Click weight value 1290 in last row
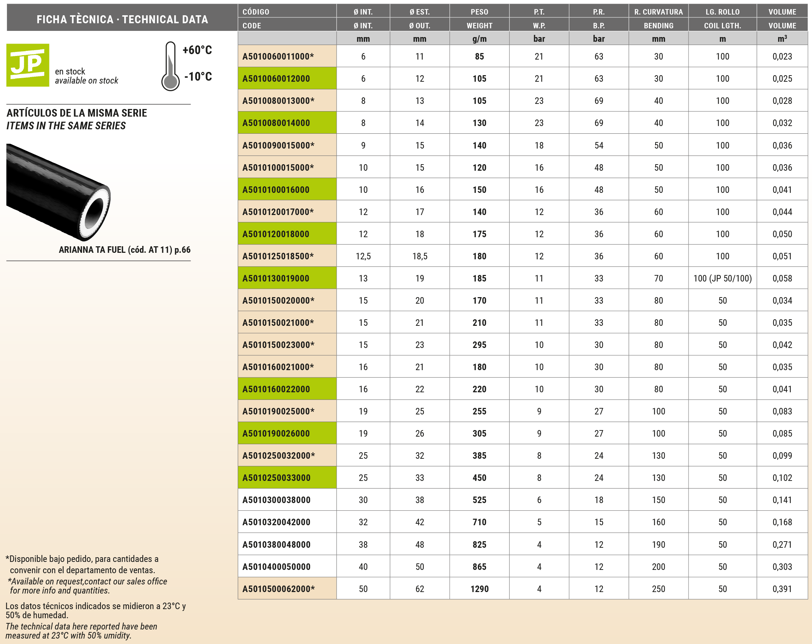The width and height of the screenshot is (812, 644). pyautogui.click(x=479, y=589)
